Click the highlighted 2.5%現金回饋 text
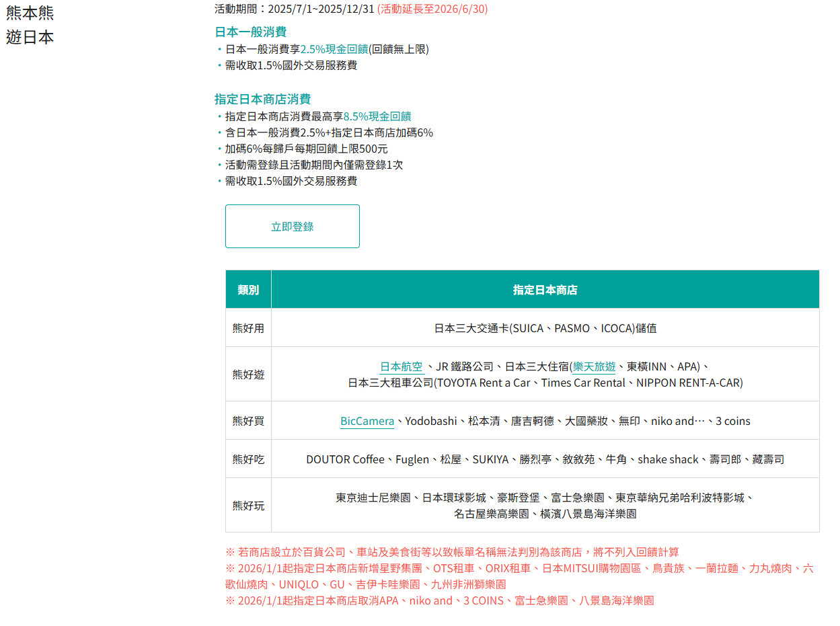This screenshot has height=626, width=840. pos(334,49)
